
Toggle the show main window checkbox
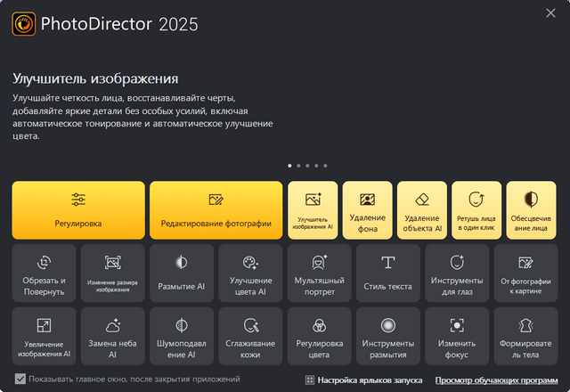[x=20, y=380]
